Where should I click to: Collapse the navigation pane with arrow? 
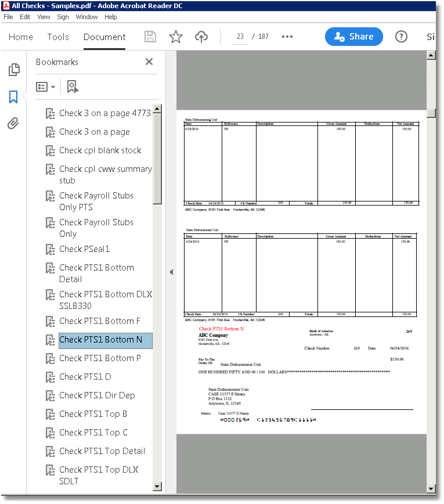tap(171, 272)
